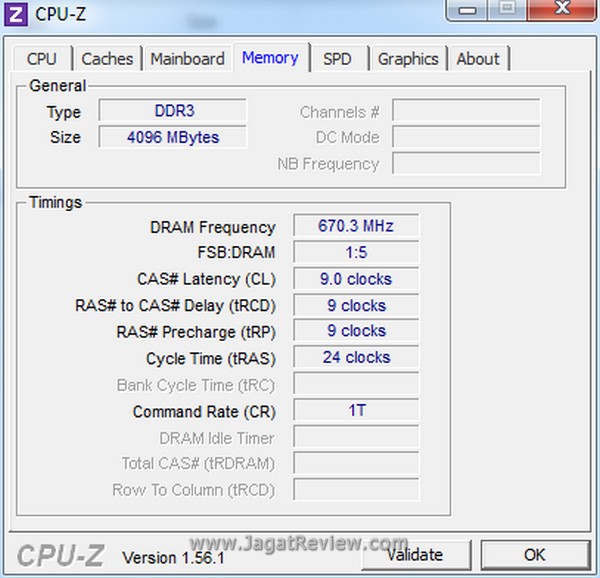Click the General group heading
This screenshot has width=600, height=578.
coord(58,86)
